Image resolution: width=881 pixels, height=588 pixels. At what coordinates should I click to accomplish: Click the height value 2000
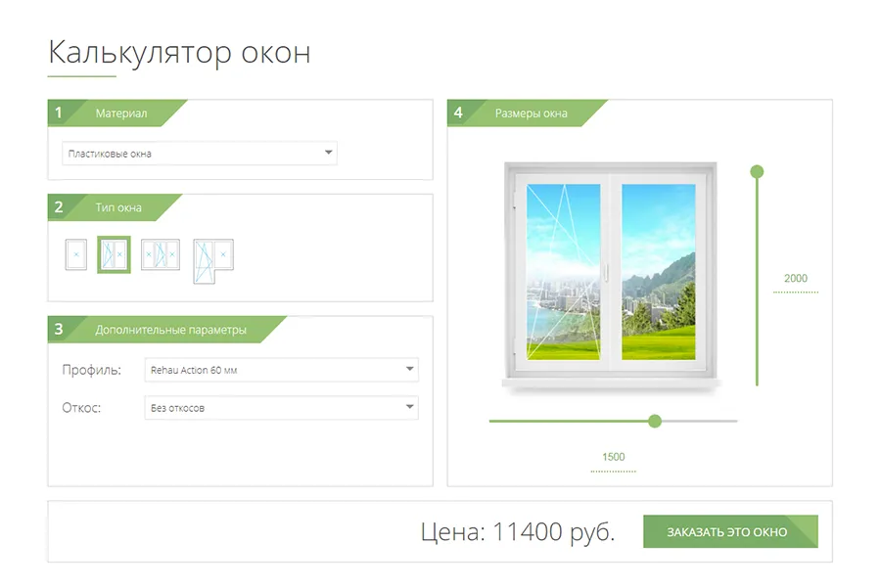tap(796, 278)
